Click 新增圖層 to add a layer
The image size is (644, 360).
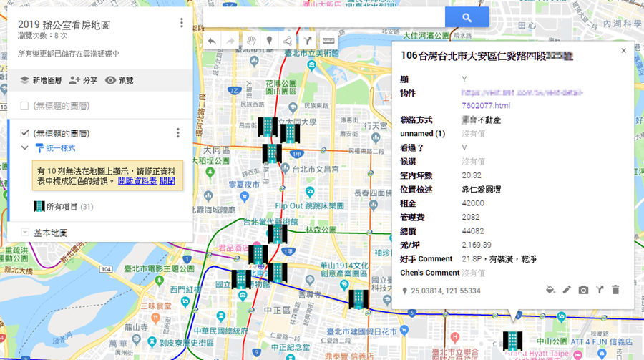39,80
